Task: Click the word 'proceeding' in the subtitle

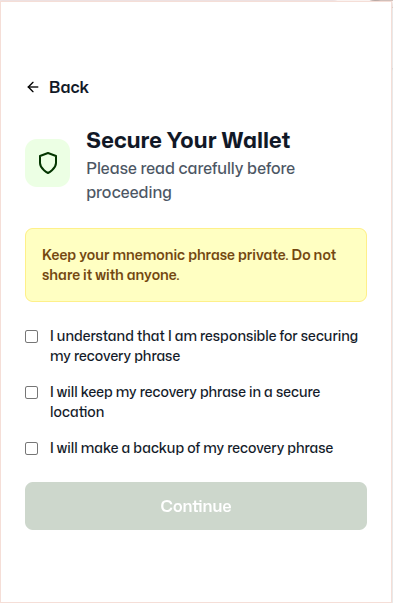Action: [129, 192]
